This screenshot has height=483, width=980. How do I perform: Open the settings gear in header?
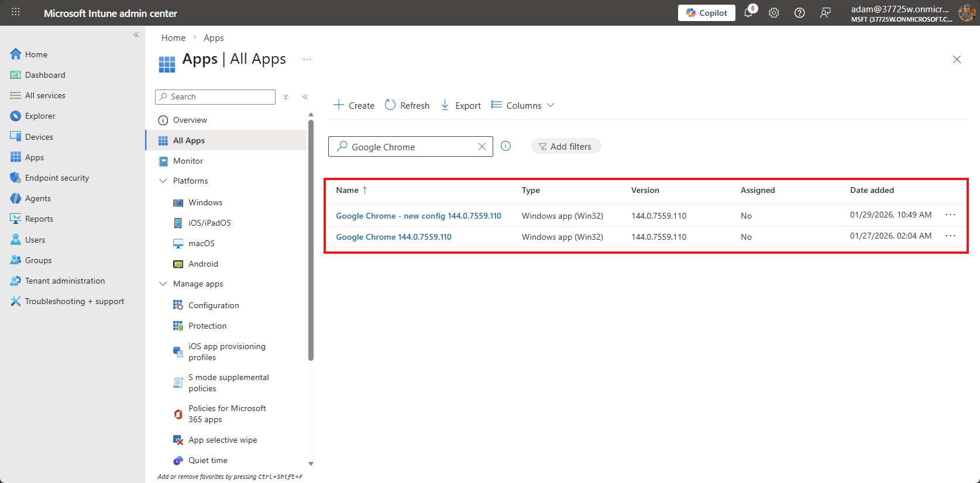774,13
